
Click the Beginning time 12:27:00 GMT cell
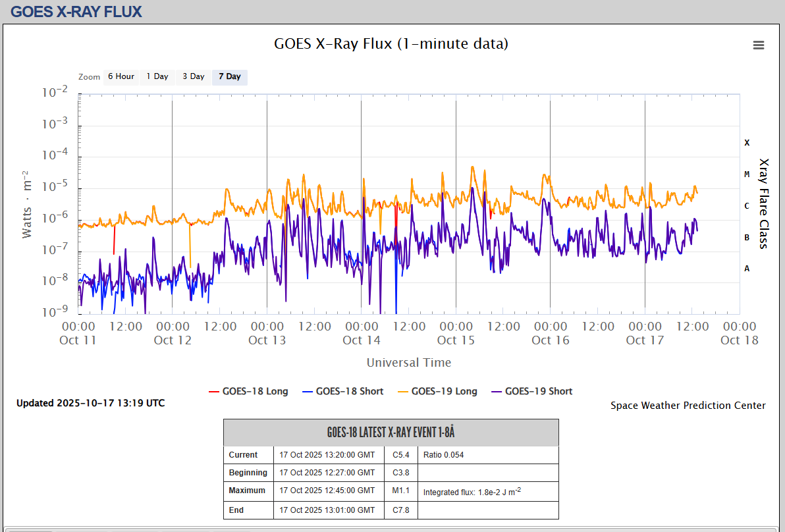pos(327,473)
